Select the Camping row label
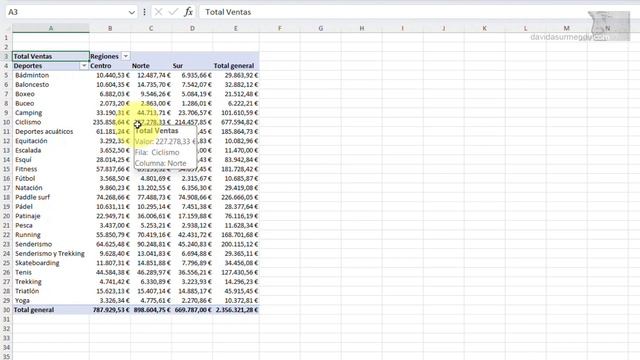The width and height of the screenshot is (640, 360). pyautogui.click(x=29, y=113)
